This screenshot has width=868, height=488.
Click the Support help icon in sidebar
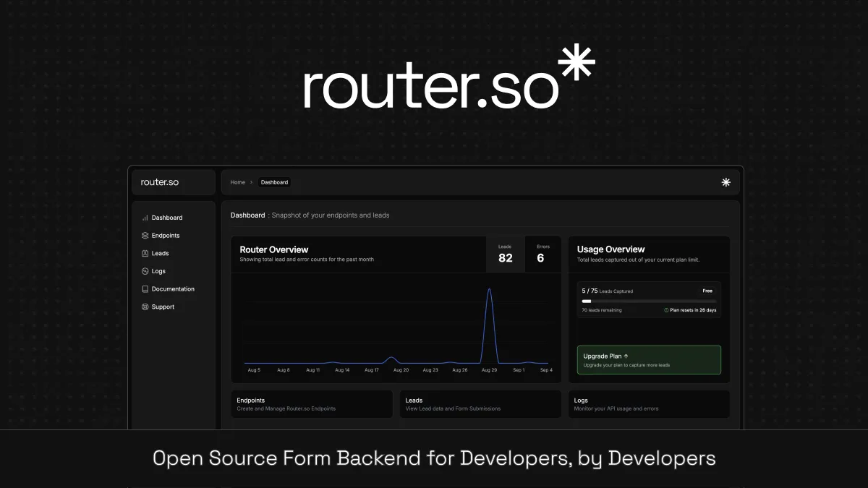[x=145, y=307]
